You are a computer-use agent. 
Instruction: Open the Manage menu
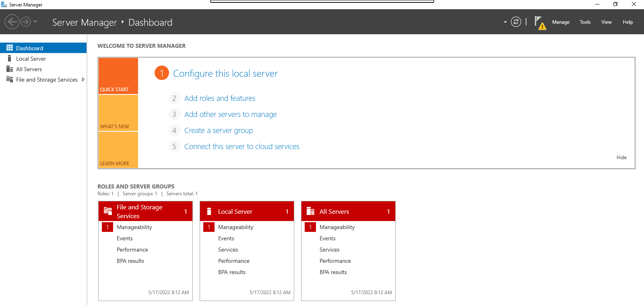561,22
